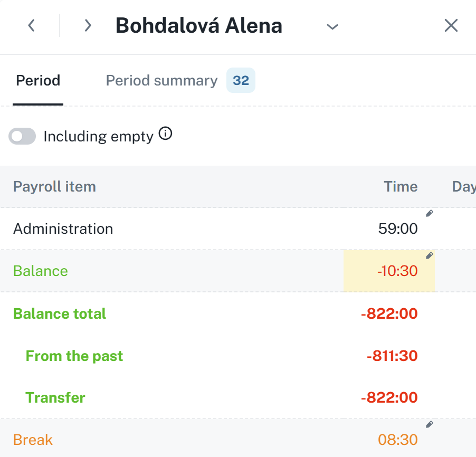Edit the Administration time with pencil icon
The image size is (476, 457).
pos(430,213)
